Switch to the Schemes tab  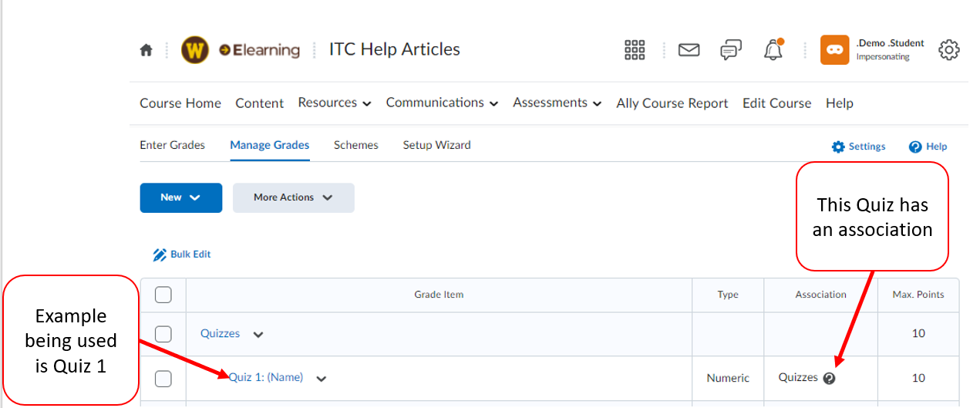coord(356,145)
